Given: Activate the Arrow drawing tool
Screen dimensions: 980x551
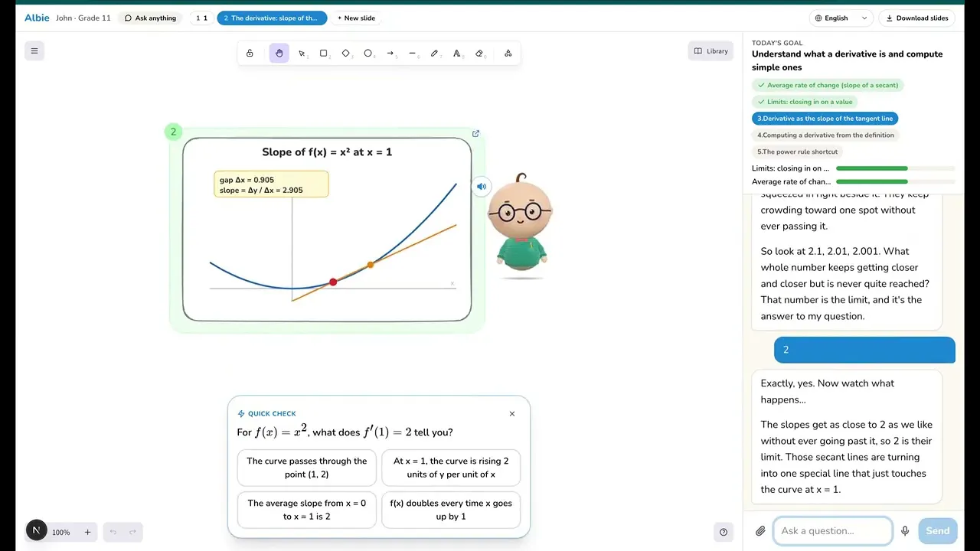Looking at the screenshot, I should point(390,54).
